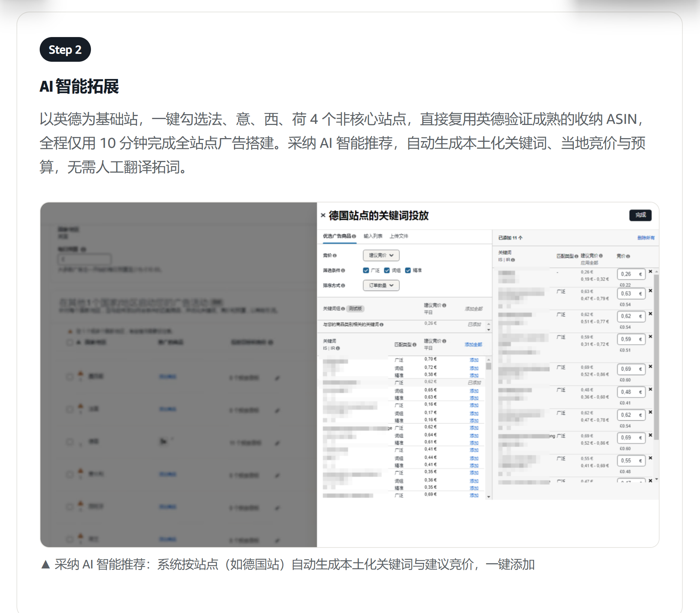Open the info icon beside the 竞价 column header

[628, 256]
